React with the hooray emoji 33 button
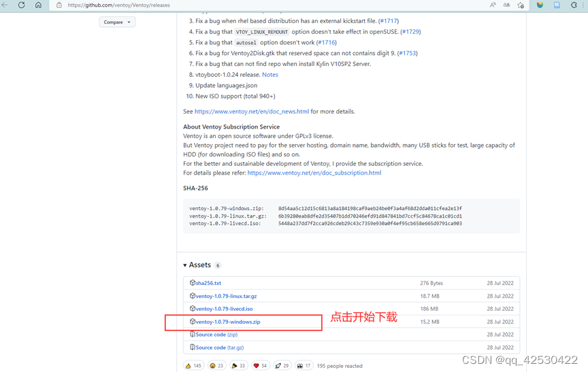 [x=238, y=366]
